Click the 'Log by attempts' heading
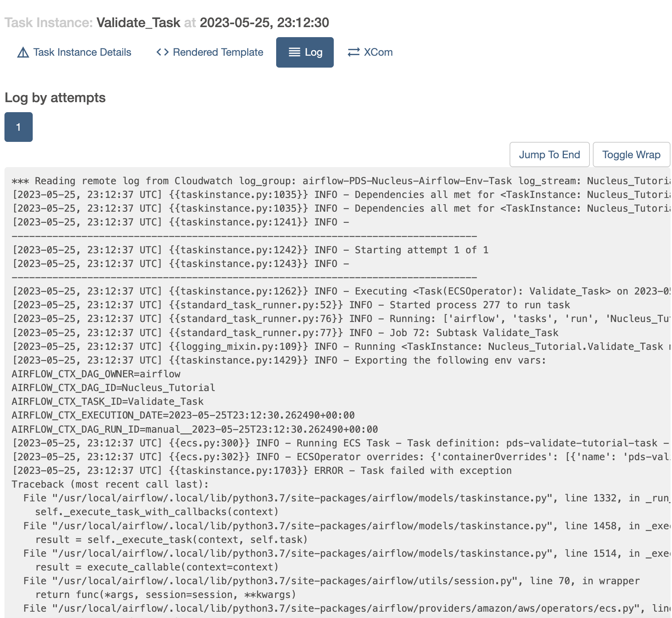Viewport: 672px width, 618px height. pyautogui.click(x=55, y=98)
